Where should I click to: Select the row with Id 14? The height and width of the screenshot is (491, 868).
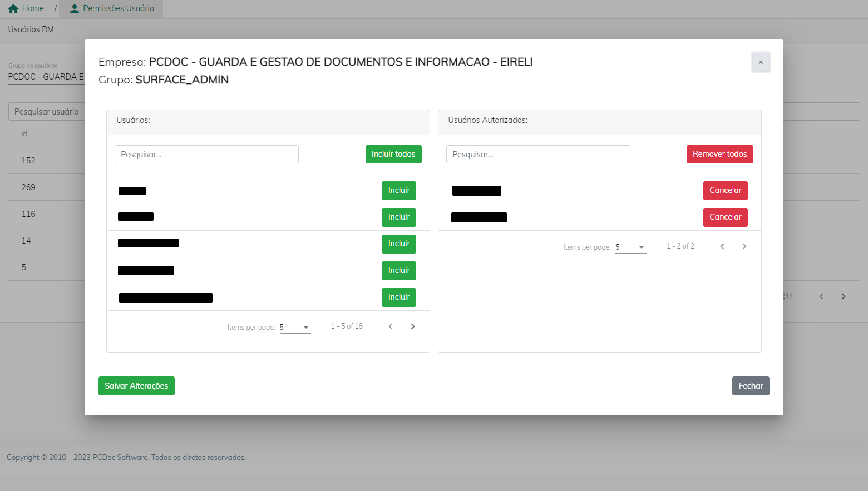point(46,241)
